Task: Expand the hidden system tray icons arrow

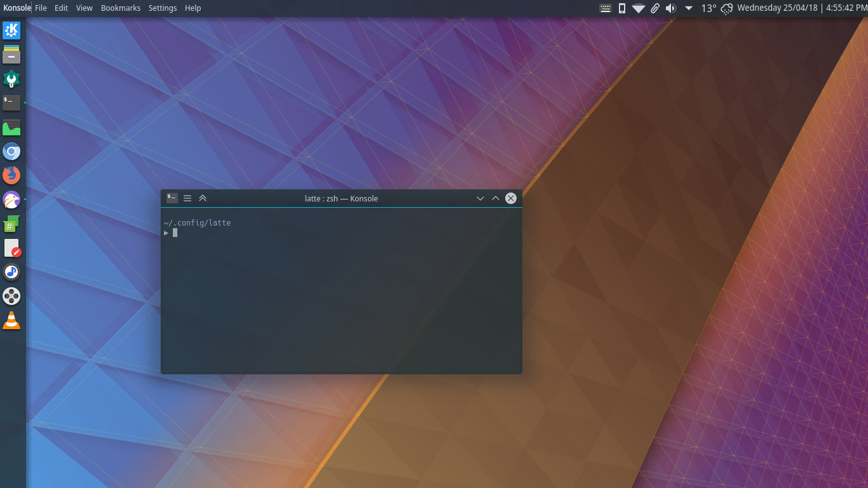Action: [x=689, y=8]
